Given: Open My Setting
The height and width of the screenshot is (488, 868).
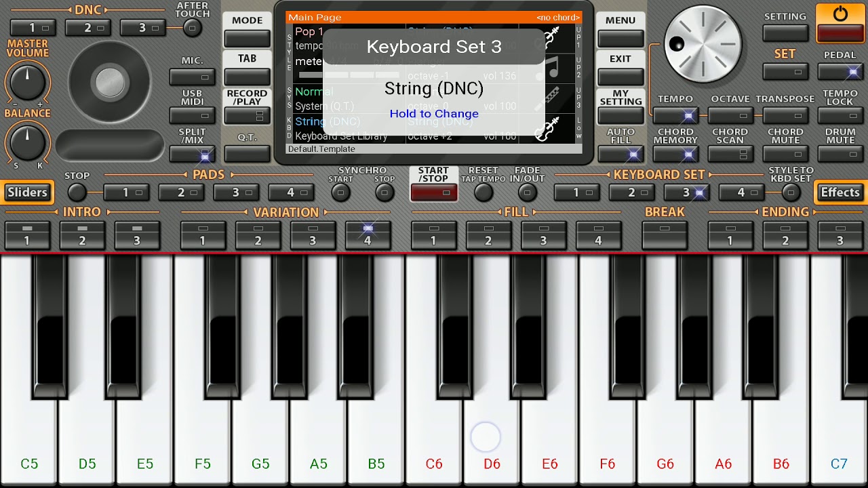Looking at the screenshot, I should [620, 115].
